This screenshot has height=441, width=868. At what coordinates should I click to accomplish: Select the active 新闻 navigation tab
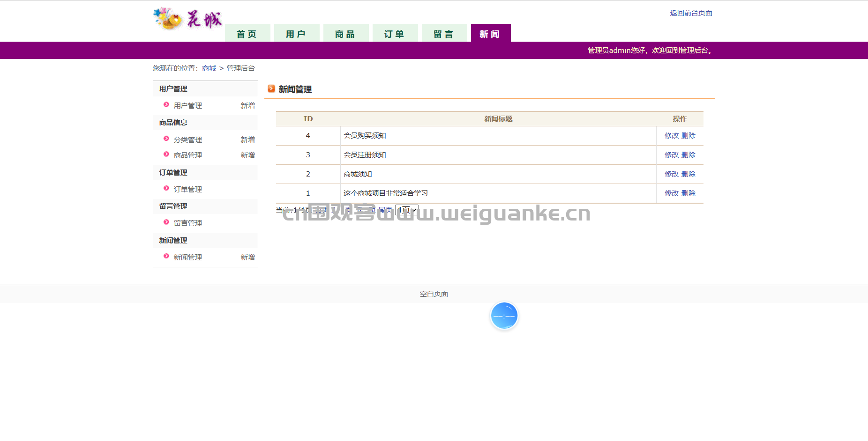point(491,33)
